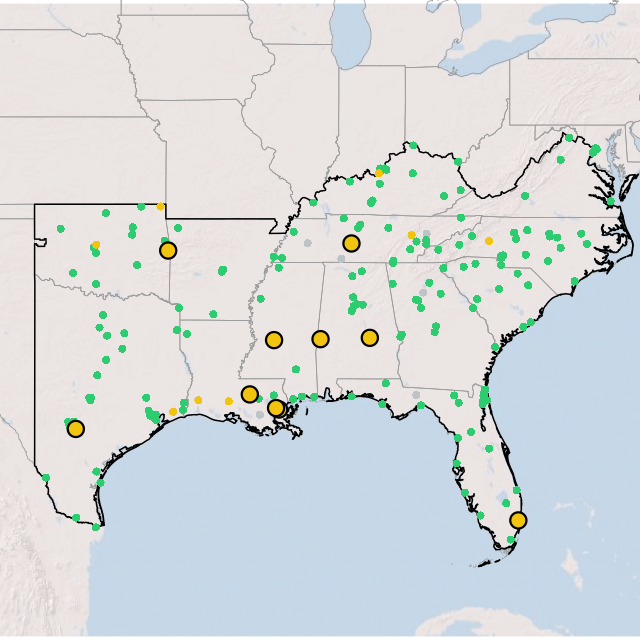Click small yellow dot in northern Kentucky
Image resolution: width=640 pixels, height=640 pixels.
(x=379, y=173)
